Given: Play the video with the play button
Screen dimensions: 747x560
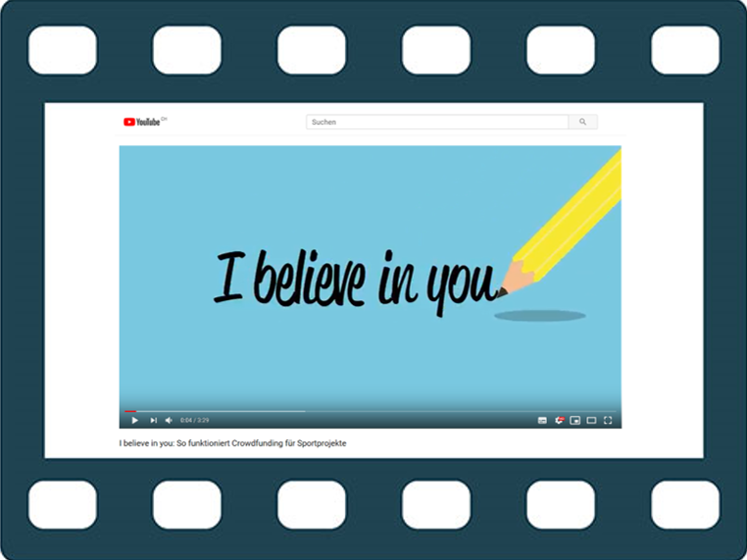Looking at the screenshot, I should coord(135,421).
